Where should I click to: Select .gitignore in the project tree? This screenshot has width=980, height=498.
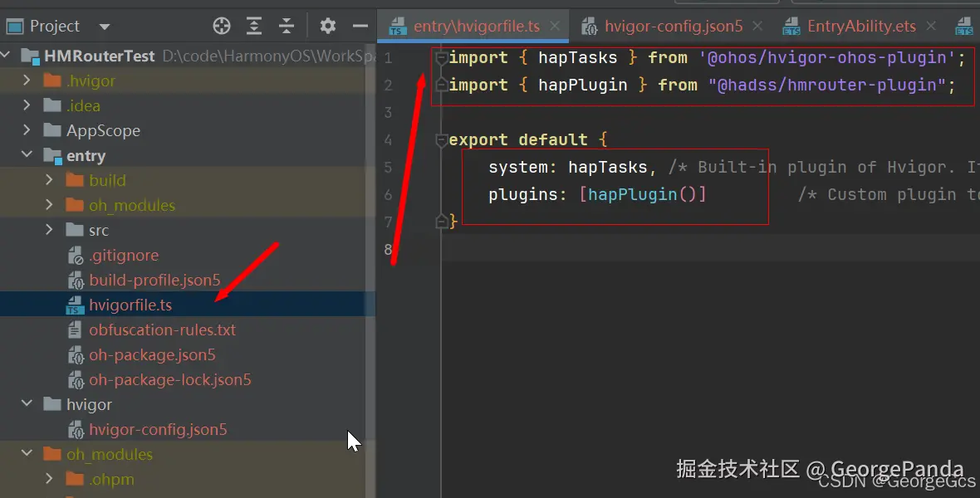click(124, 256)
